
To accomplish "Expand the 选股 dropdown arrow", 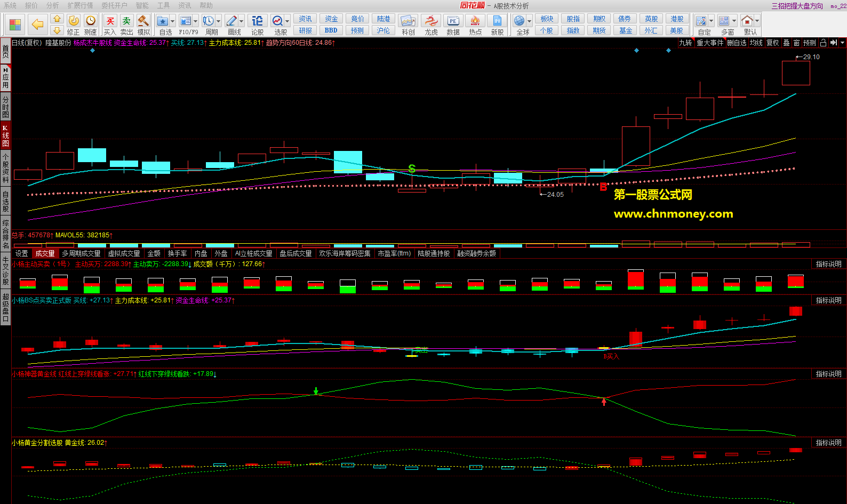I will 287,21.
